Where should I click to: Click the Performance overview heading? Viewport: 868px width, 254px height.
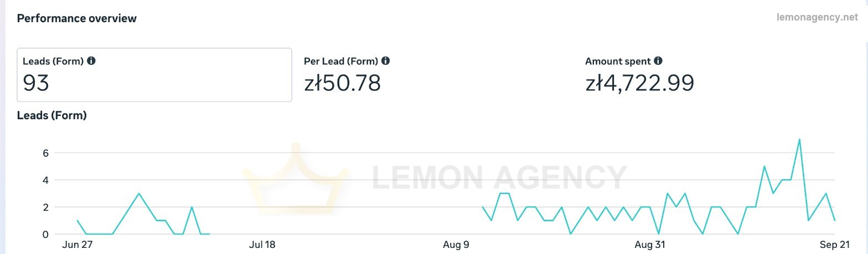pyautogui.click(x=77, y=18)
